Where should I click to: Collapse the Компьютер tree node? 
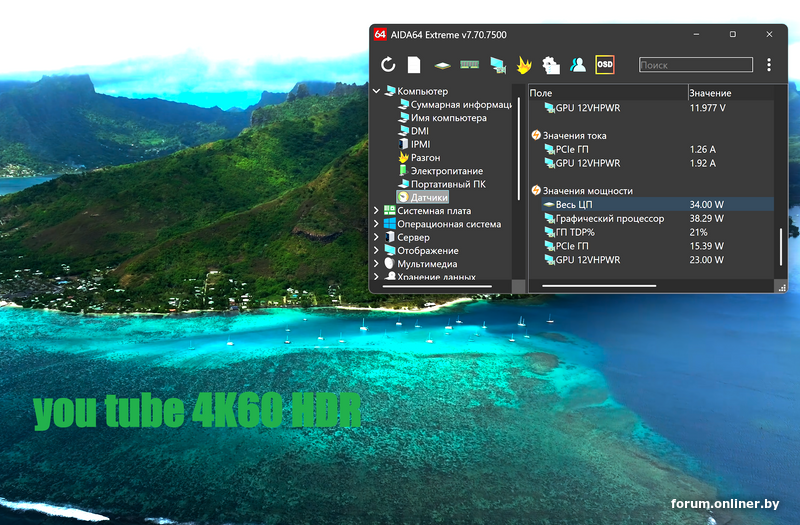tap(377, 91)
